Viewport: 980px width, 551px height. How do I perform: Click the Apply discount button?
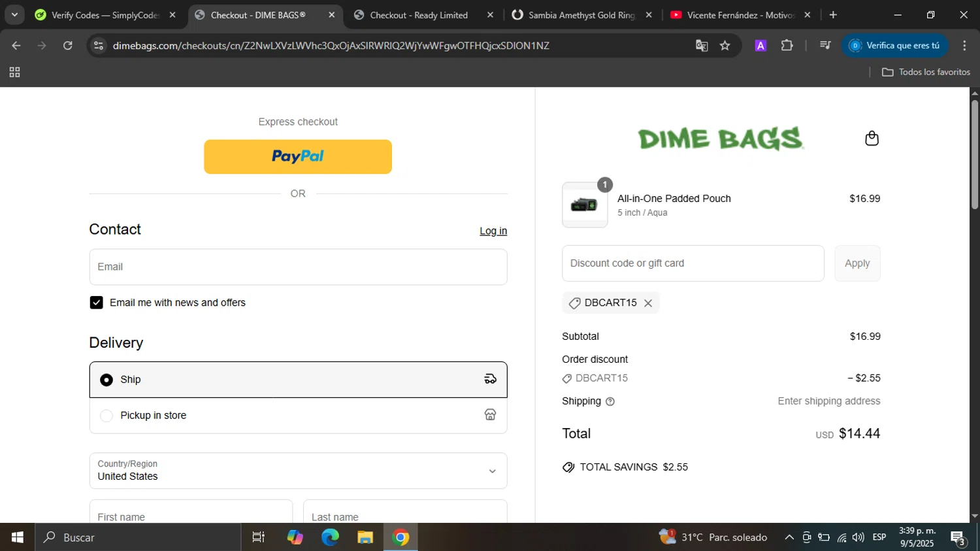tap(857, 263)
